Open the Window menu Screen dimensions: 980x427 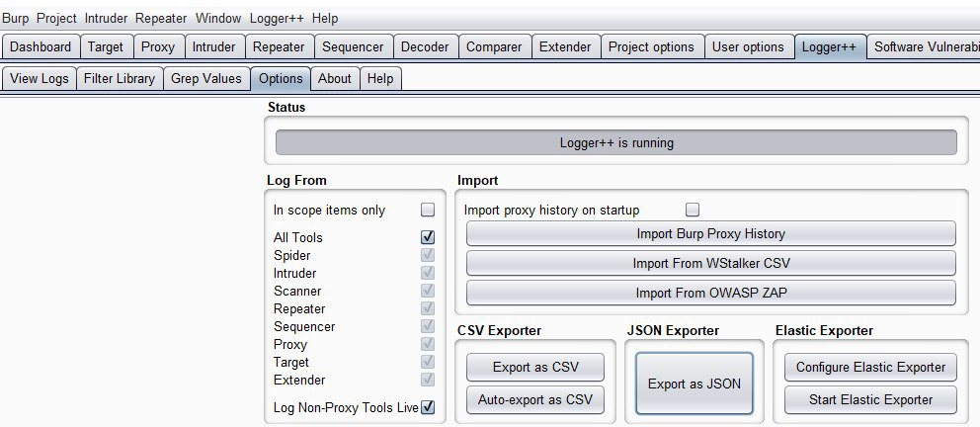pyautogui.click(x=218, y=18)
